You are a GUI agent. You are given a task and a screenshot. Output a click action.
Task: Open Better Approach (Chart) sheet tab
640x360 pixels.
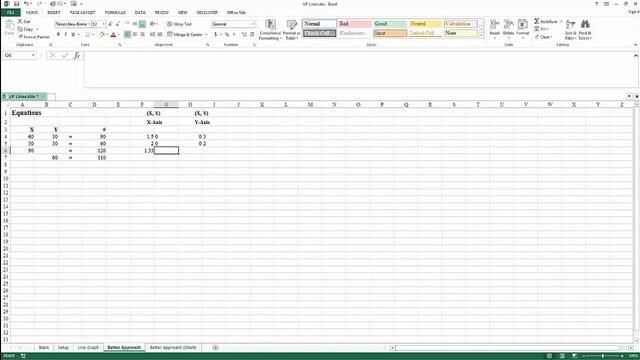pos(173,347)
